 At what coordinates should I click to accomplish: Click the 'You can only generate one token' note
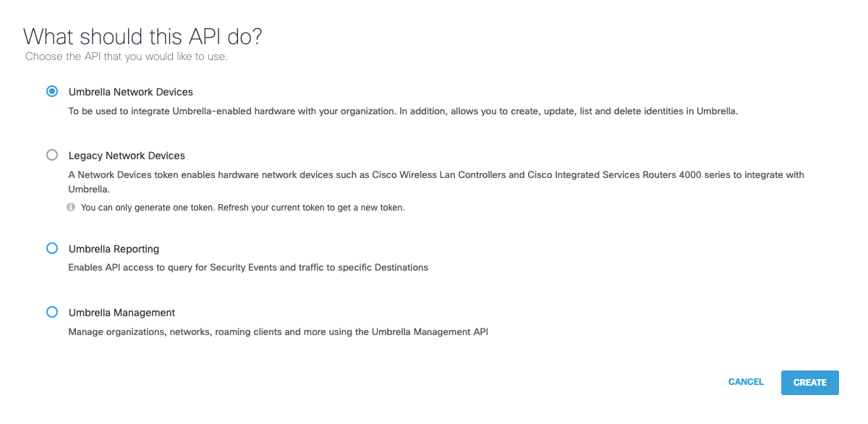(243, 208)
